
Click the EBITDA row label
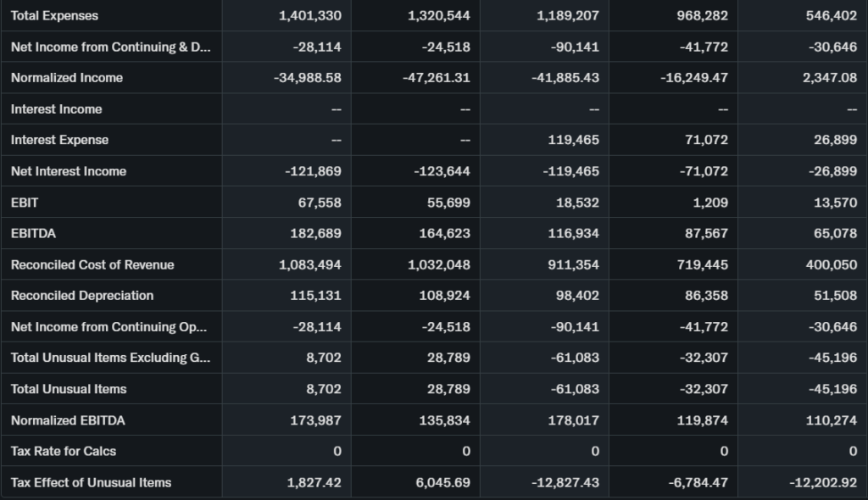point(34,233)
